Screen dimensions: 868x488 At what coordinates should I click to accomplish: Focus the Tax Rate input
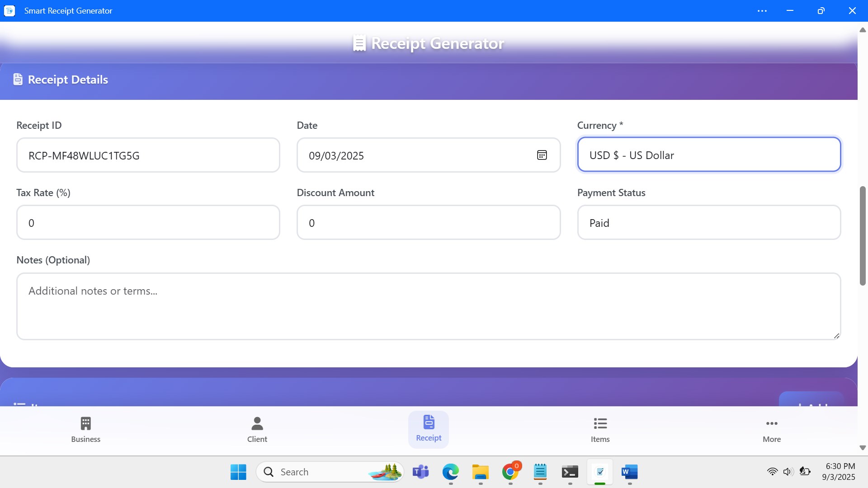click(x=148, y=223)
